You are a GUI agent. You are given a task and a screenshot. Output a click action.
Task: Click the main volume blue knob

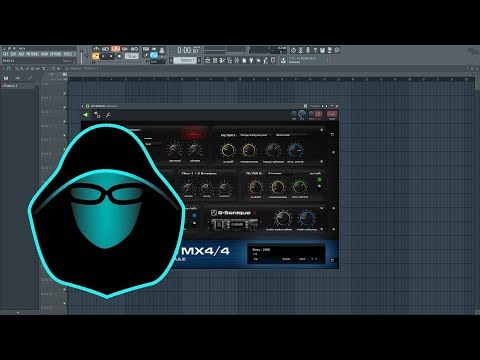click(307, 218)
